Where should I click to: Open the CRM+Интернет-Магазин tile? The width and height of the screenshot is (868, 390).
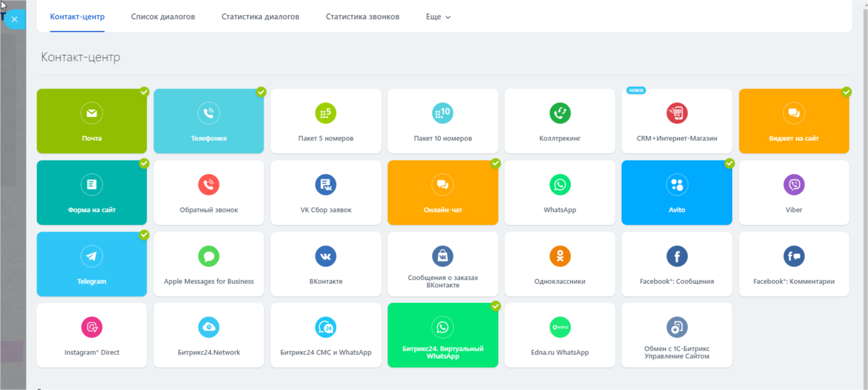coord(676,121)
